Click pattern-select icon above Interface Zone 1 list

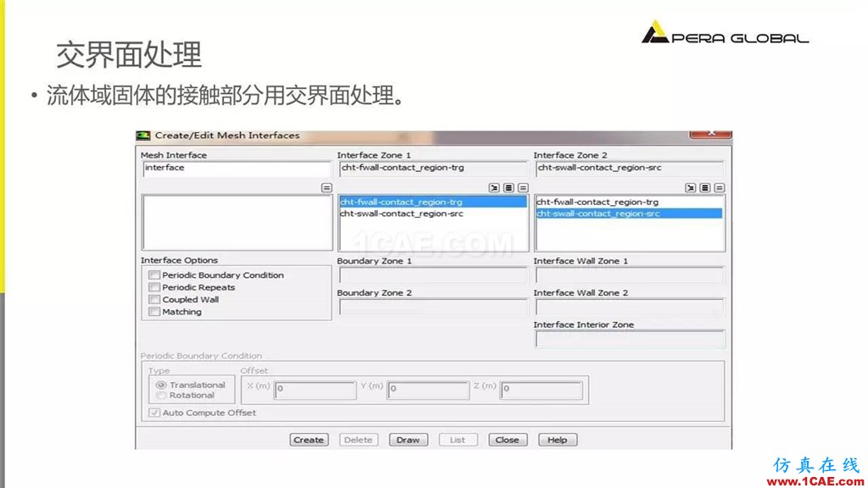494,188
